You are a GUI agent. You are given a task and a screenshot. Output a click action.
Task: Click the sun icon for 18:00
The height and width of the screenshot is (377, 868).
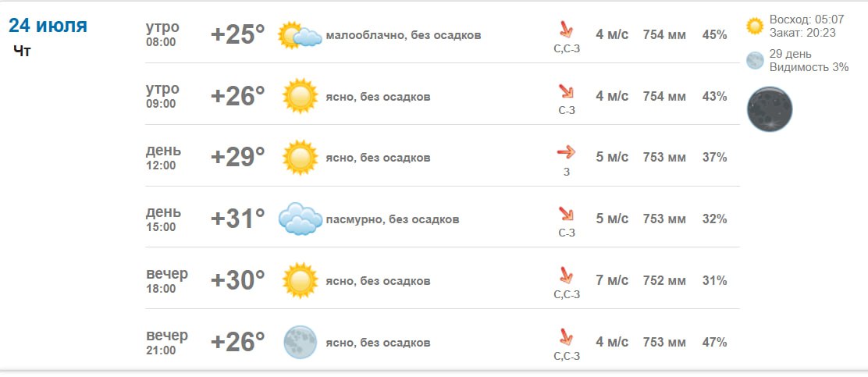(300, 281)
